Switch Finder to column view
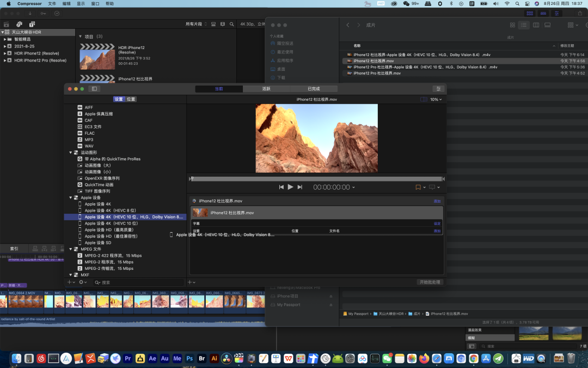 pyautogui.click(x=536, y=25)
